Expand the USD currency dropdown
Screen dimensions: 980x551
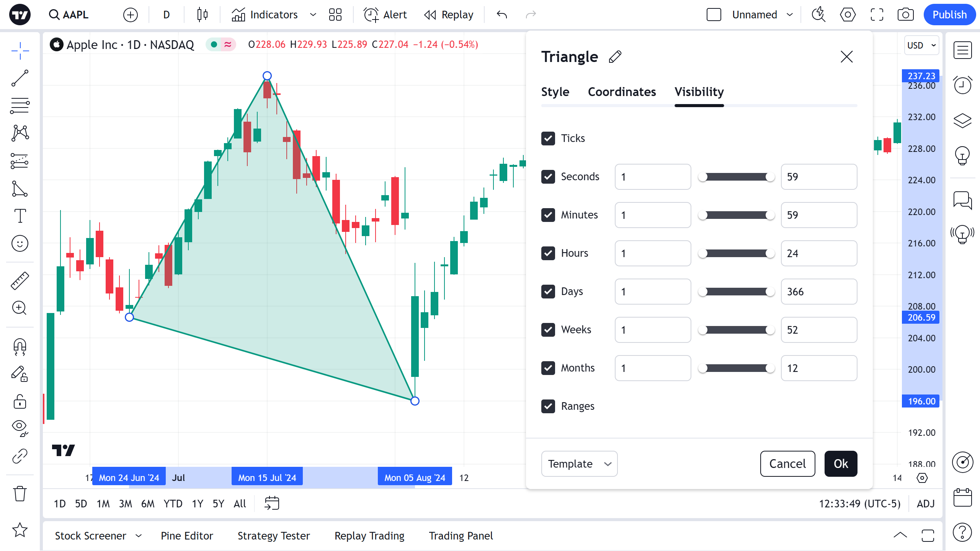click(921, 45)
